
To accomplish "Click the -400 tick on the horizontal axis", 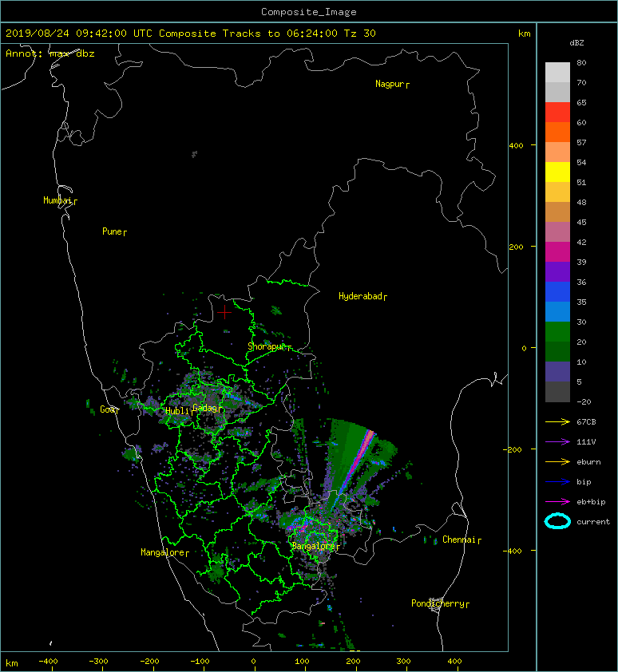I will click(x=48, y=662).
